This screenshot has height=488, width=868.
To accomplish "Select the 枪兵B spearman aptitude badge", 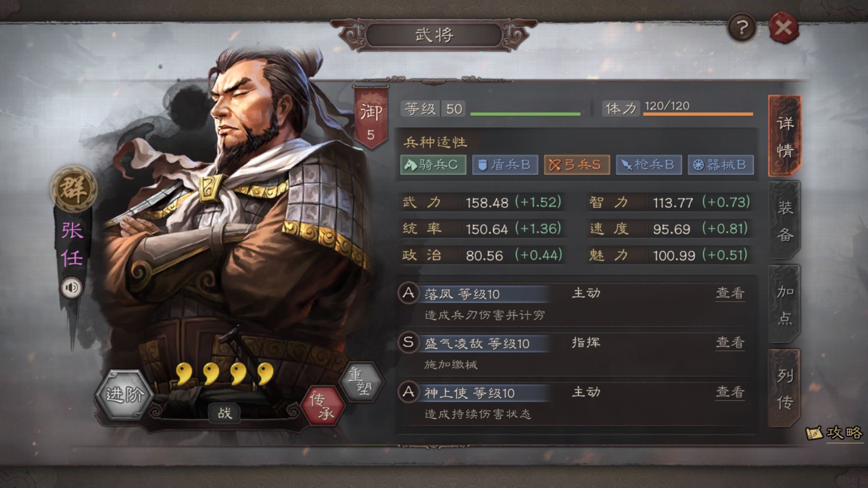I will 649,165.
